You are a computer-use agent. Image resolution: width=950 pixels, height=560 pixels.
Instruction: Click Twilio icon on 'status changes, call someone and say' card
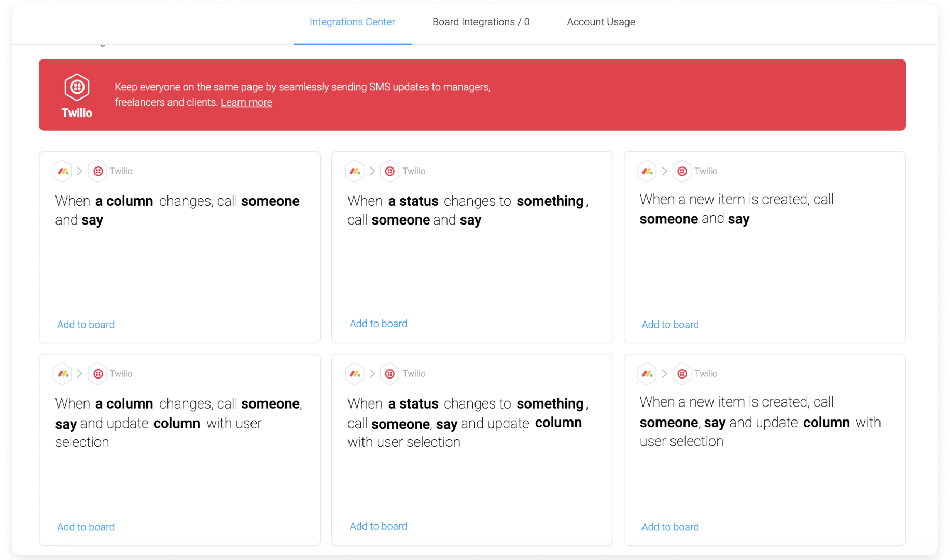390,171
